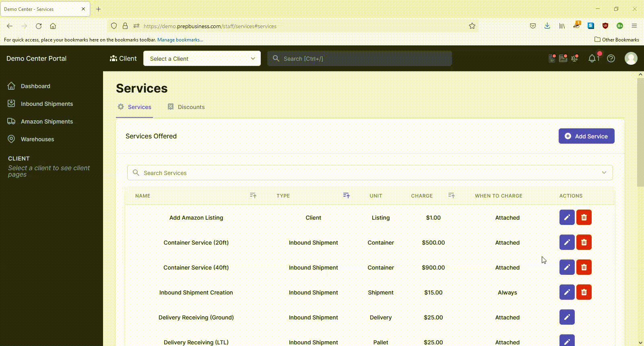Select the 'Container Service (40ft)' name cell
The image size is (644, 346).
[196, 268]
